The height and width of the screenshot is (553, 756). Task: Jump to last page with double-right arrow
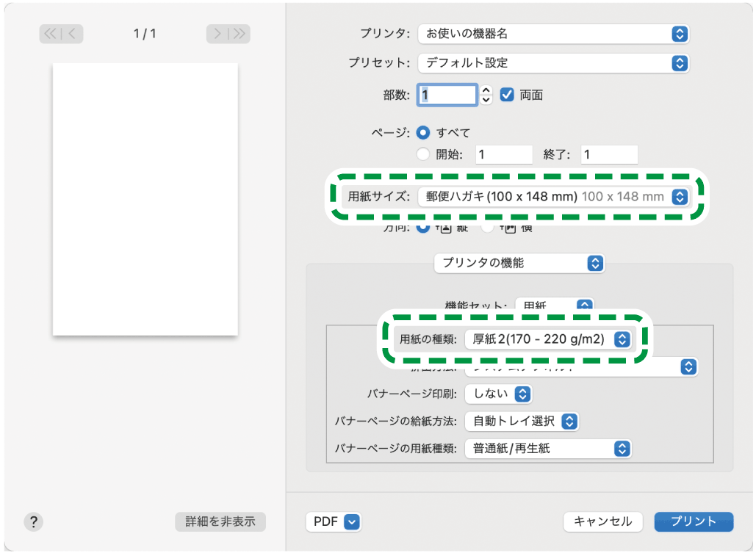pyautogui.click(x=240, y=34)
